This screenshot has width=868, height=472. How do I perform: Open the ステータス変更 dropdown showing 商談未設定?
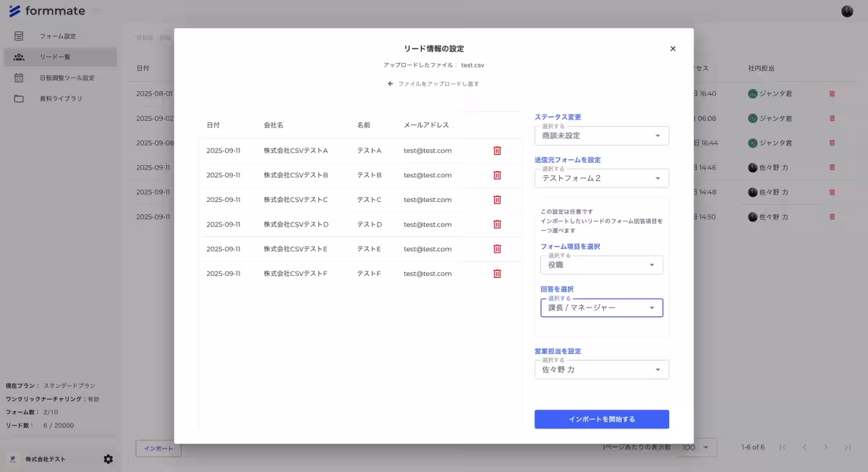click(x=602, y=135)
